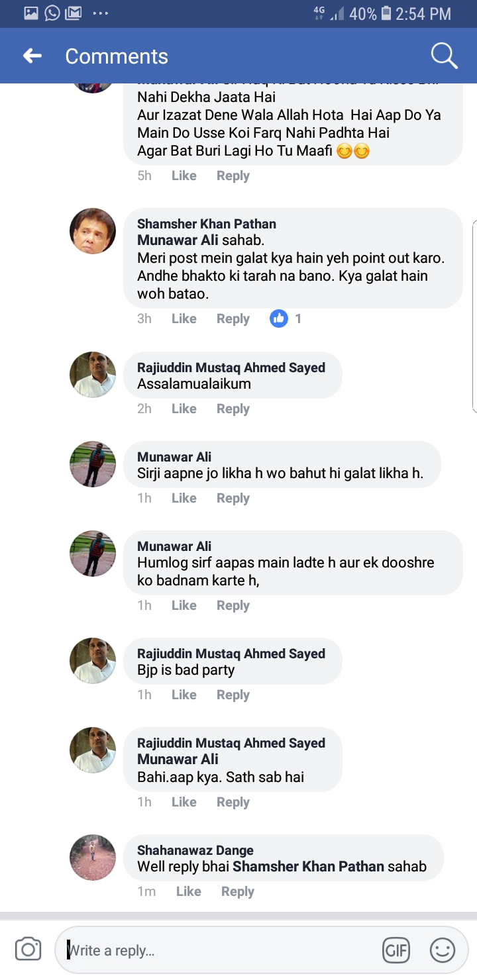Tap the Gmail notification icon in status bar

coord(73,13)
